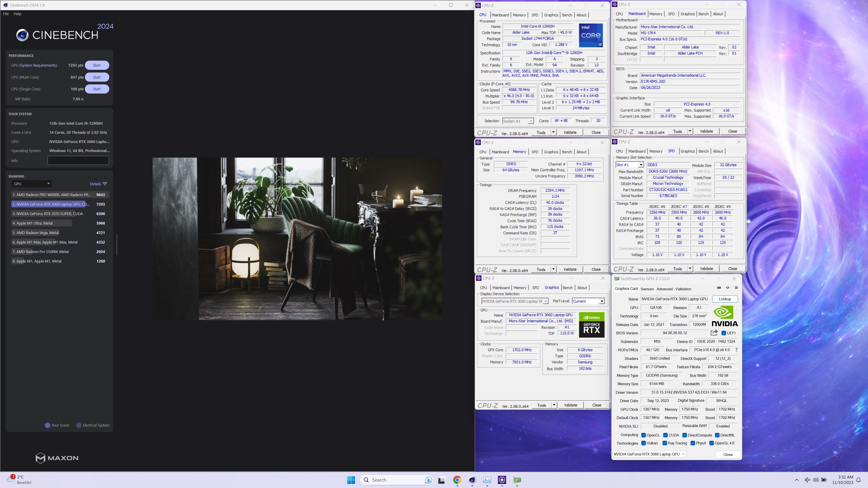This screenshot has width=868, height=488.
Task: Open the notification bell
Action: pos(859,480)
